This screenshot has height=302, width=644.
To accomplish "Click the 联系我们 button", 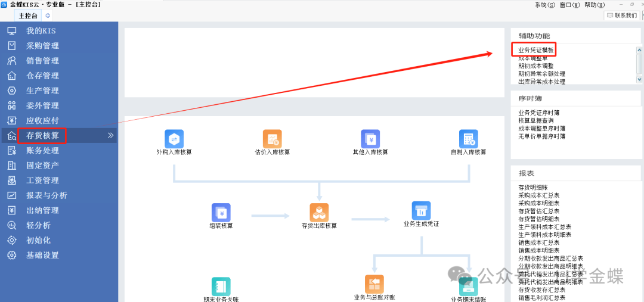I will pyautogui.click(x=621, y=15).
